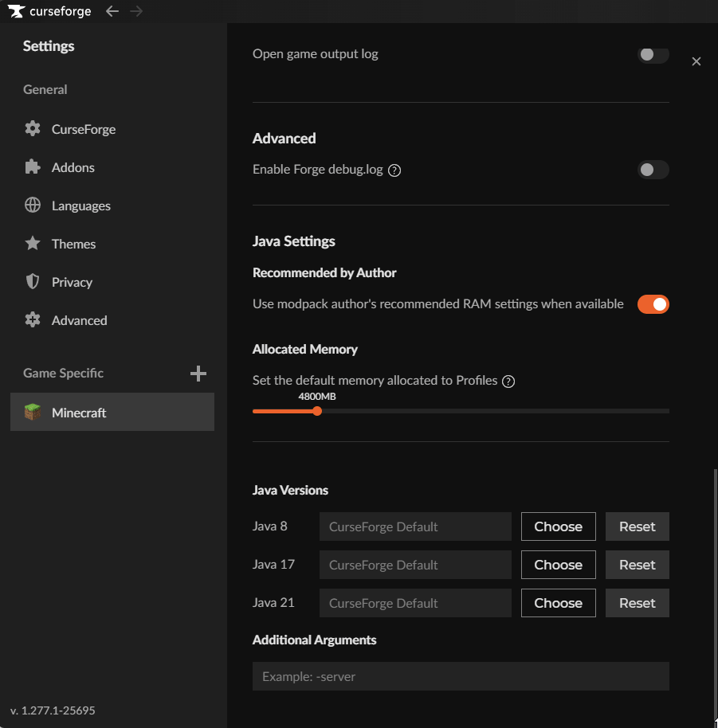Viewport: 718px width, 728px height.
Task: Click the Settings title
Action: pyautogui.click(x=49, y=46)
